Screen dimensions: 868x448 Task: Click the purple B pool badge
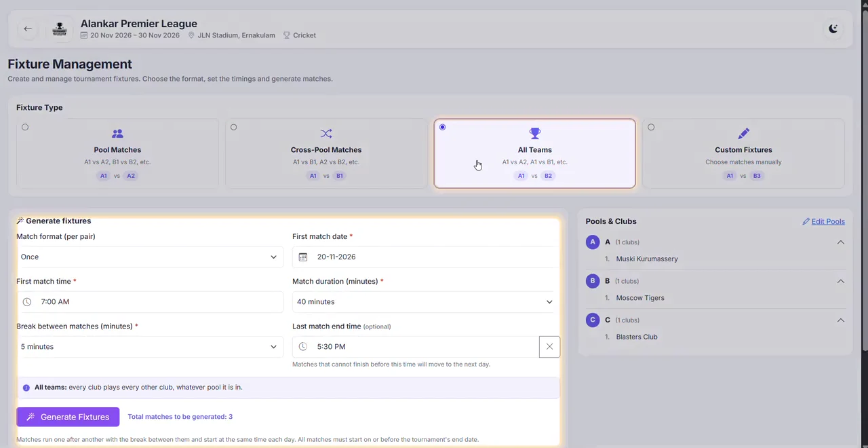pyautogui.click(x=593, y=281)
